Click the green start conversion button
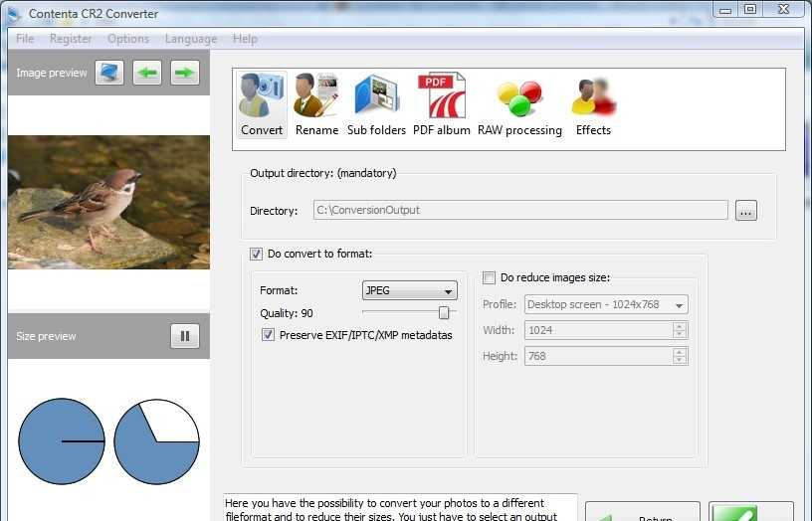Image resolution: width=812 pixels, height=521 pixels. [751, 512]
